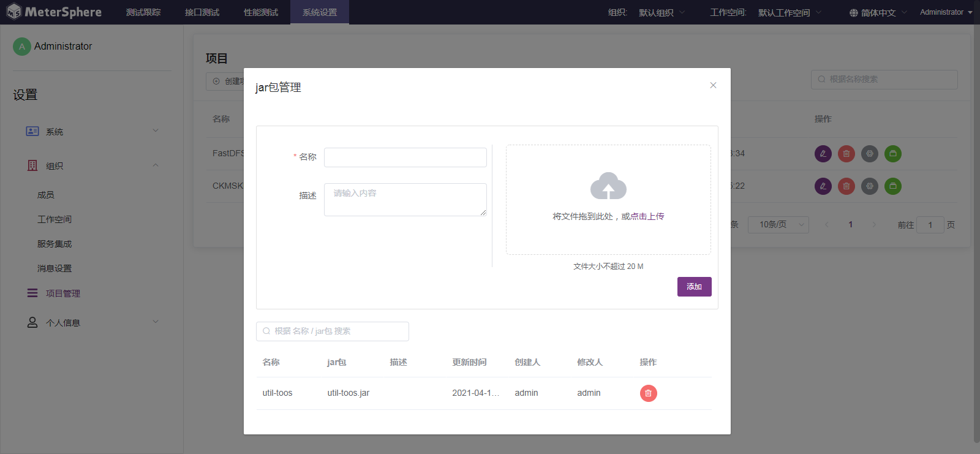Open the 简体中文 language dropdown
Image resolution: width=980 pixels, height=454 pixels.
click(878, 13)
